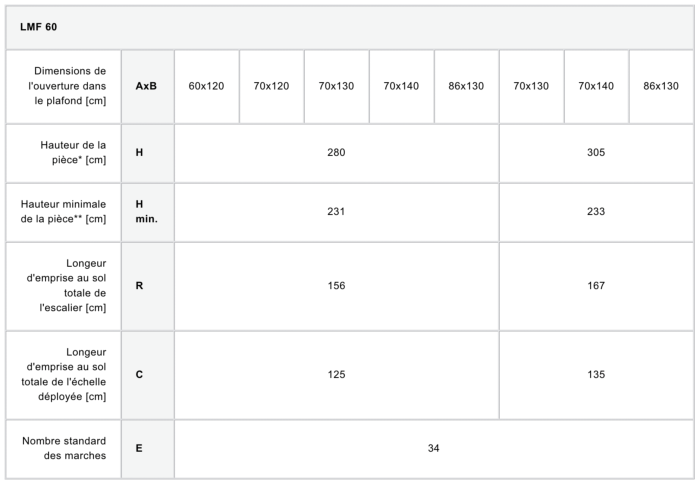Click the minimum height value 233
Image resolution: width=700 pixels, height=486 pixels.
[596, 211]
